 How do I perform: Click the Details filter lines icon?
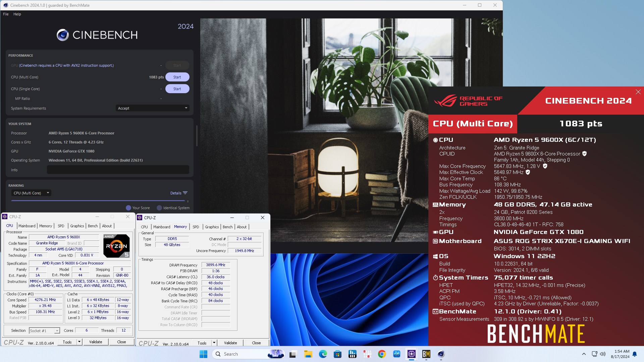(185, 193)
